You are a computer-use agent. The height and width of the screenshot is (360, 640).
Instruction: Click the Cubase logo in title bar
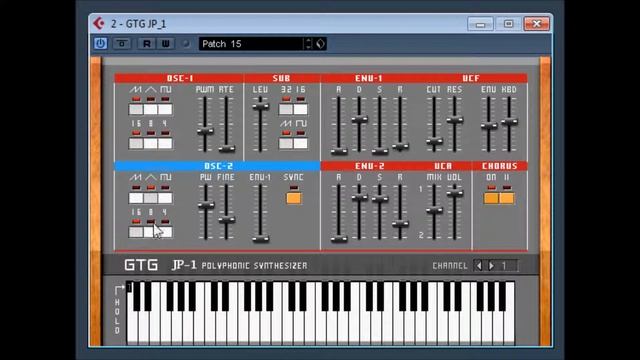click(99, 24)
